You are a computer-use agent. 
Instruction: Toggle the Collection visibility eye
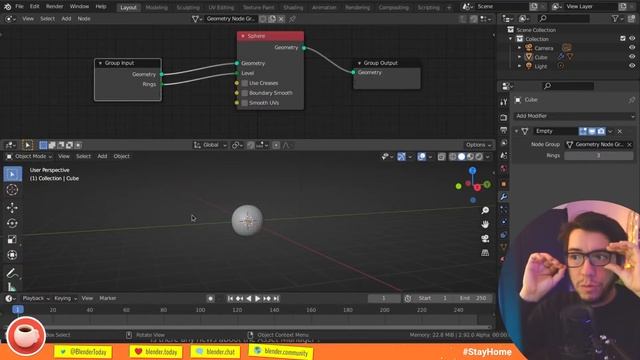point(632,38)
